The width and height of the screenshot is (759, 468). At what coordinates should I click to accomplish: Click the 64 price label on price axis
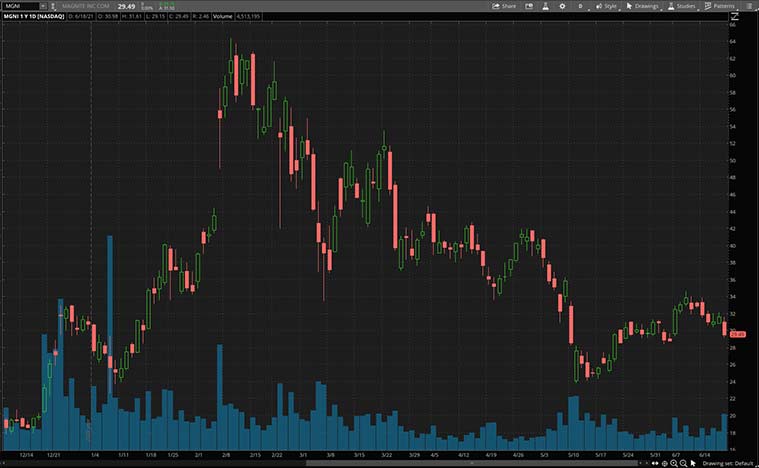pos(732,42)
